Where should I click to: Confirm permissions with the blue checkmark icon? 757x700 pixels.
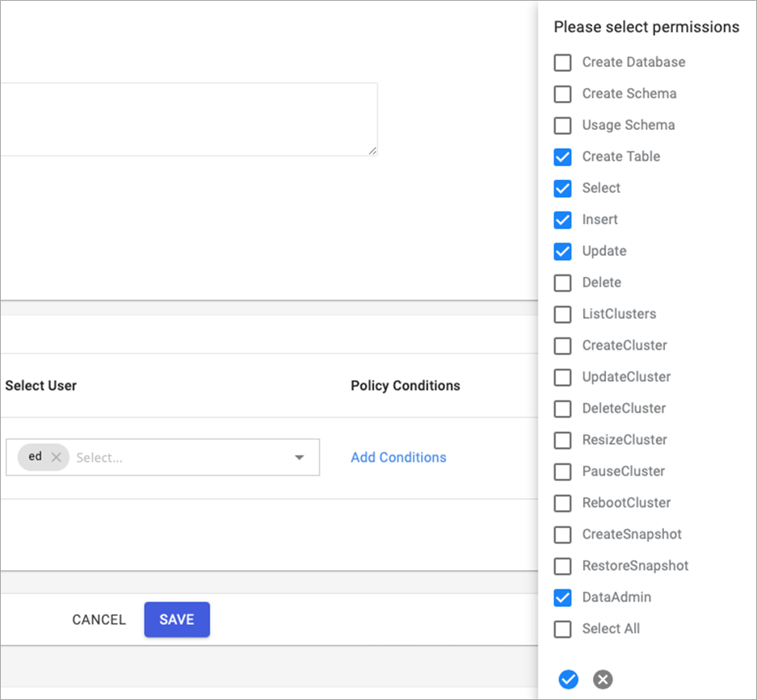569,680
